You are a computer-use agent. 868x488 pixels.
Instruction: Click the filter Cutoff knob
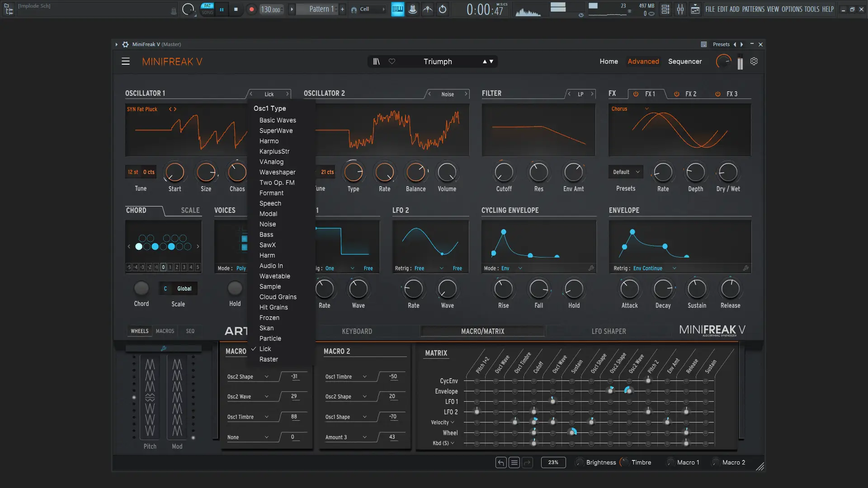click(x=504, y=172)
